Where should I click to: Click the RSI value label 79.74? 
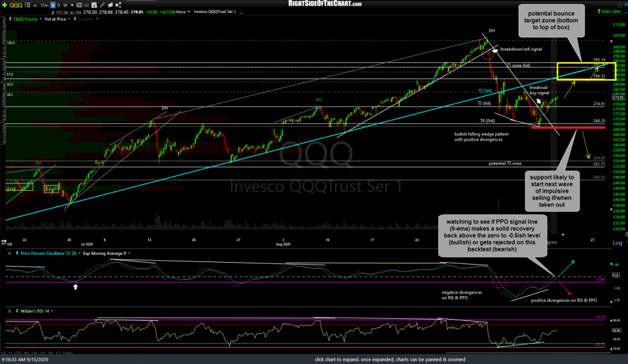coord(600,317)
